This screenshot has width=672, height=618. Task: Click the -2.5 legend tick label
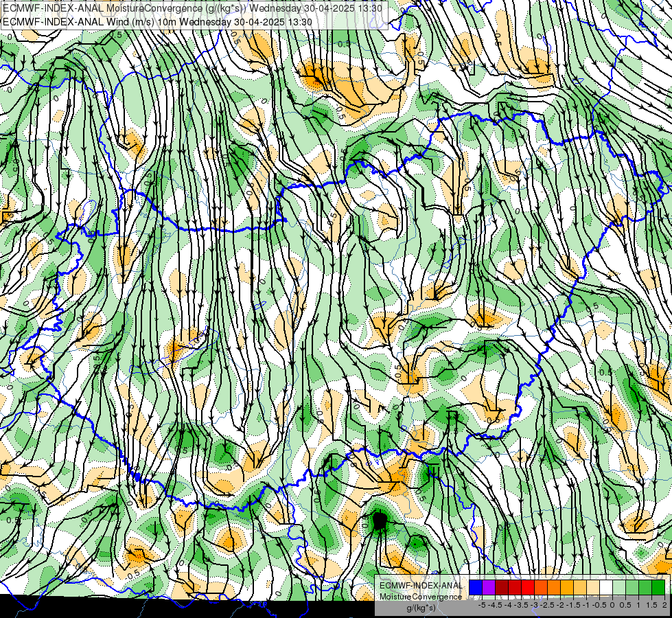coord(547,605)
